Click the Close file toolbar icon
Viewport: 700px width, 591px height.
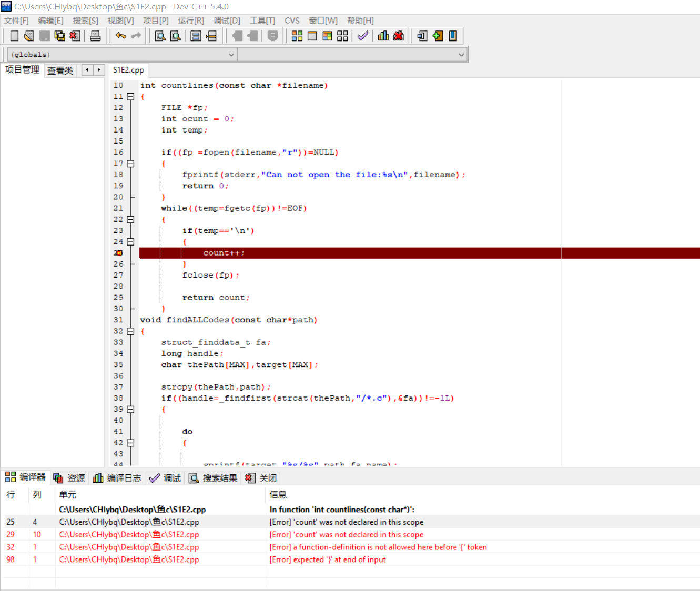tap(75, 36)
